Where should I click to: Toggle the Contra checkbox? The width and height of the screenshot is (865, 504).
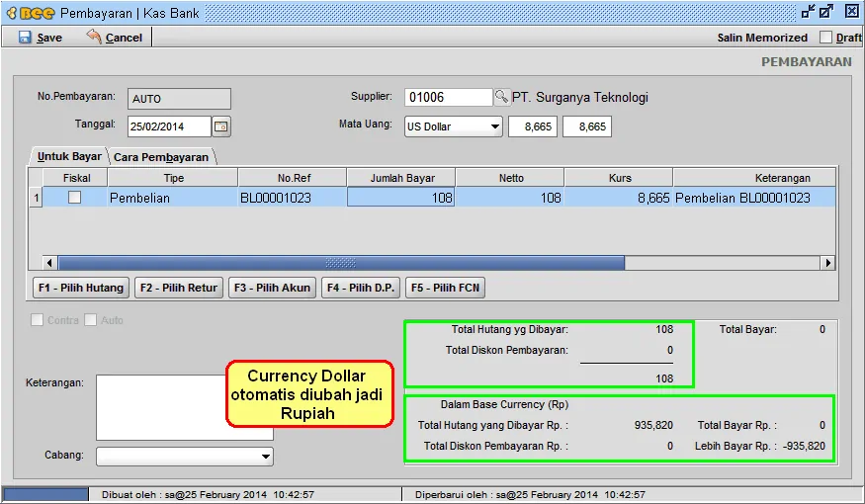click(x=38, y=320)
